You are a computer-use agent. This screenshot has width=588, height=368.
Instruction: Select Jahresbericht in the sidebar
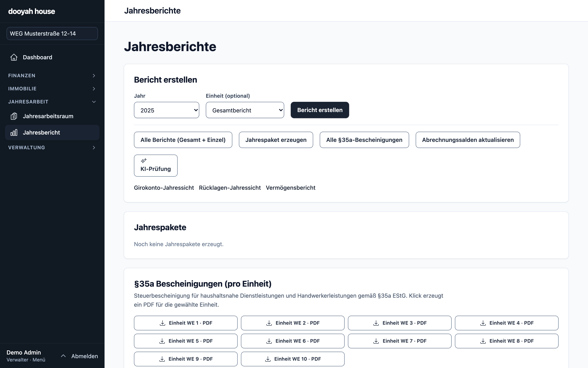[x=52, y=132]
